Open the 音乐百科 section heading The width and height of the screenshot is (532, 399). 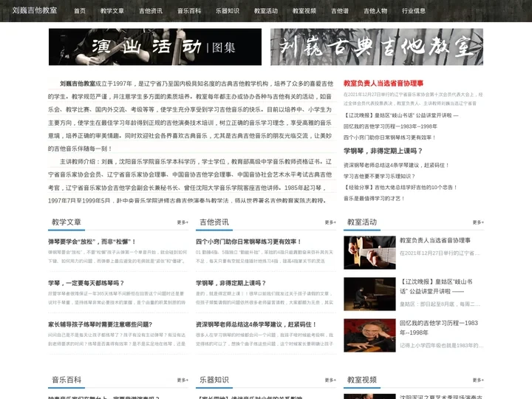click(66, 380)
